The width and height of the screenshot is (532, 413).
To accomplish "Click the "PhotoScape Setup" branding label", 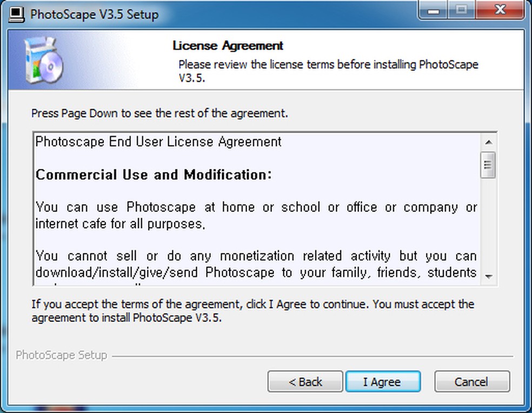I will click(x=62, y=356).
